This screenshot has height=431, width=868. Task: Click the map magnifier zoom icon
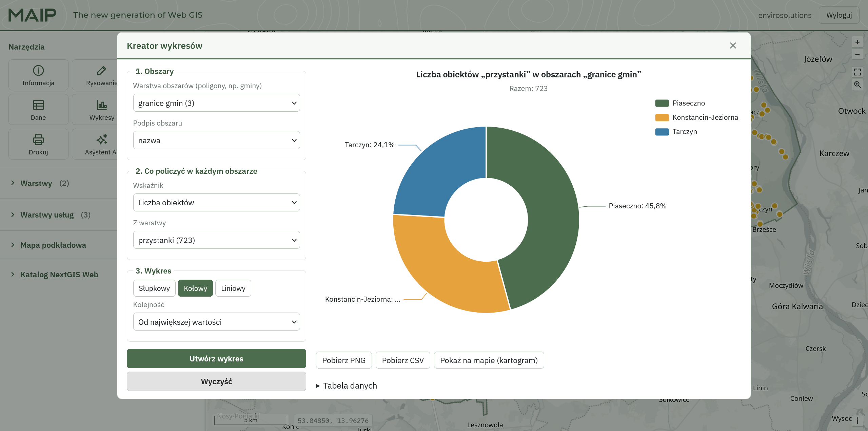(x=857, y=85)
